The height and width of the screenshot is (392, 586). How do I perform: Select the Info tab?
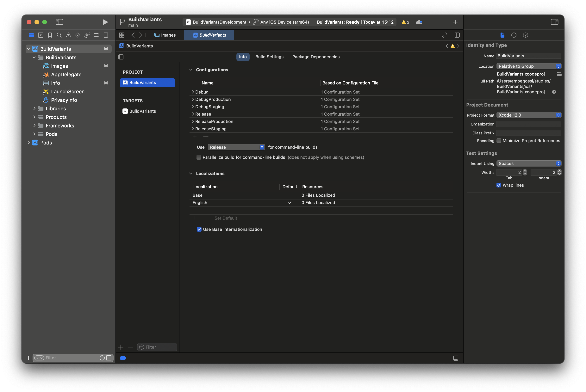pyautogui.click(x=243, y=57)
